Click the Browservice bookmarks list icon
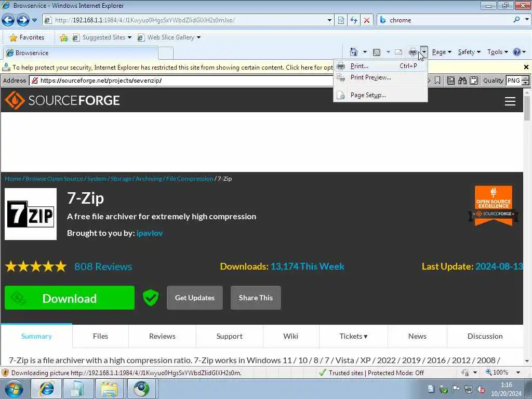Screen dimensions: 532x399 (451, 81)
